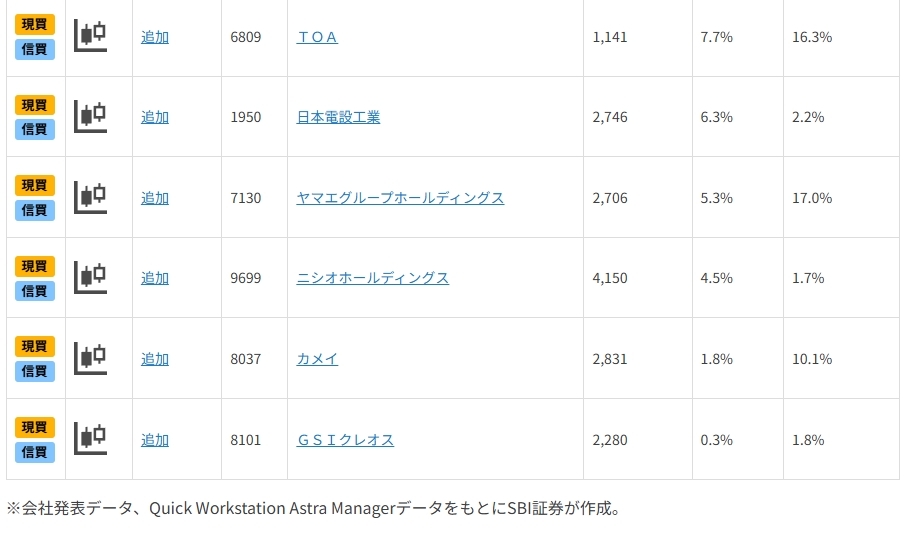Select price value 2,746

(x=610, y=117)
